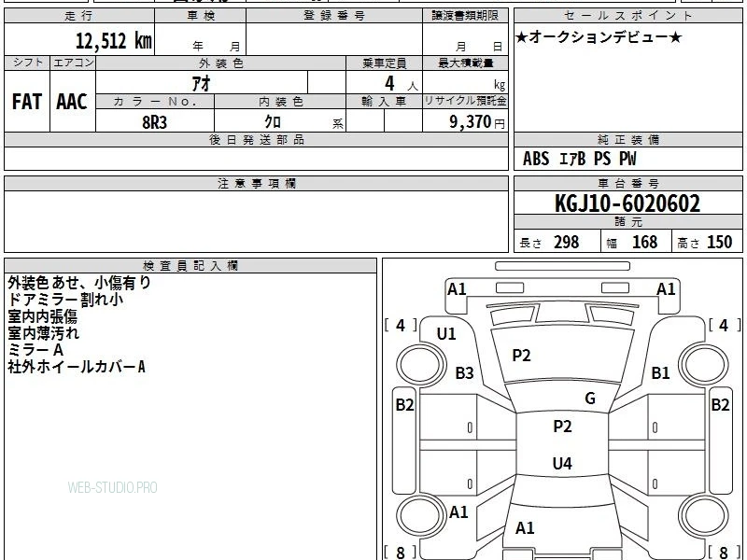Click the P2 paint mark on the hood
The height and width of the screenshot is (560, 747).
(521, 356)
